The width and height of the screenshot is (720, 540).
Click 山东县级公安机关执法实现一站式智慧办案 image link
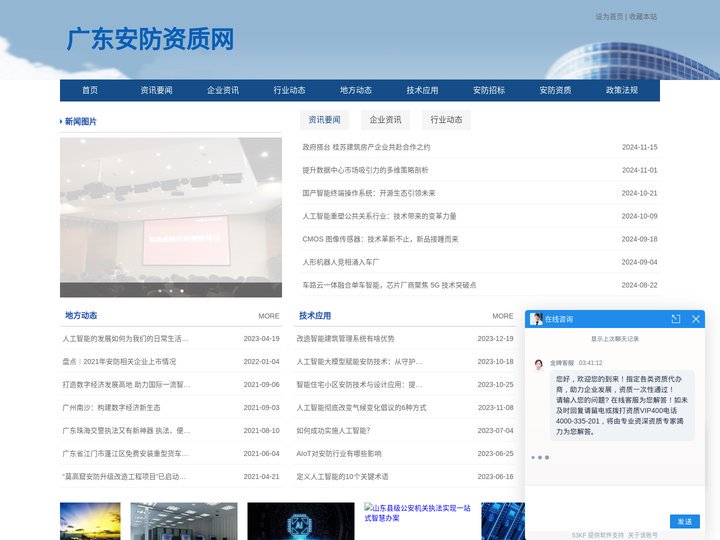click(x=417, y=513)
